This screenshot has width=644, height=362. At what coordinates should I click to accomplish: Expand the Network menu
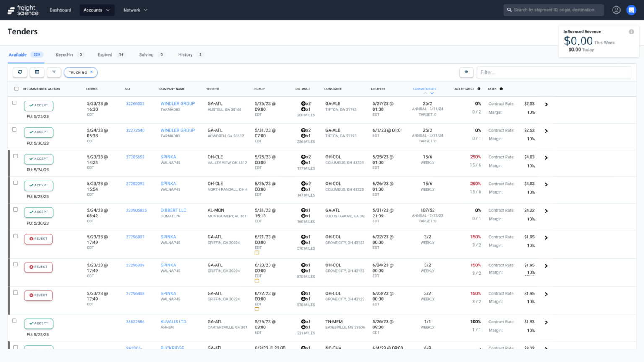[135, 10]
